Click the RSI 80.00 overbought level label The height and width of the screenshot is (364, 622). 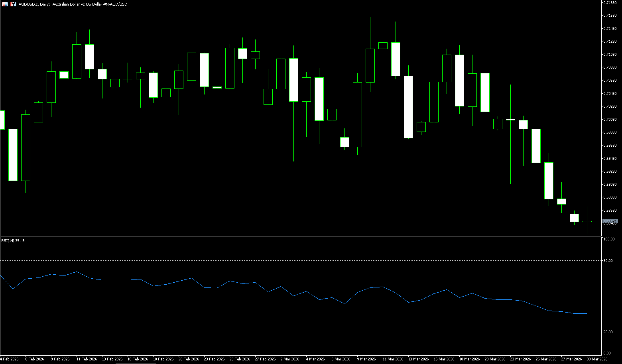(x=608, y=260)
